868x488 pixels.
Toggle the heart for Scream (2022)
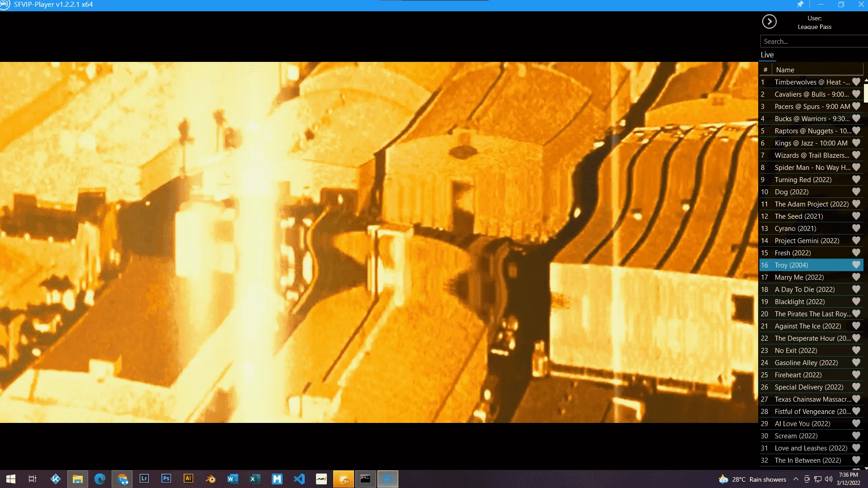(856, 436)
